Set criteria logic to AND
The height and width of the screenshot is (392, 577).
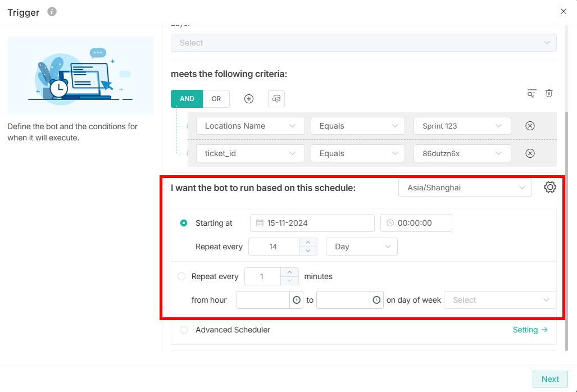[x=187, y=99]
